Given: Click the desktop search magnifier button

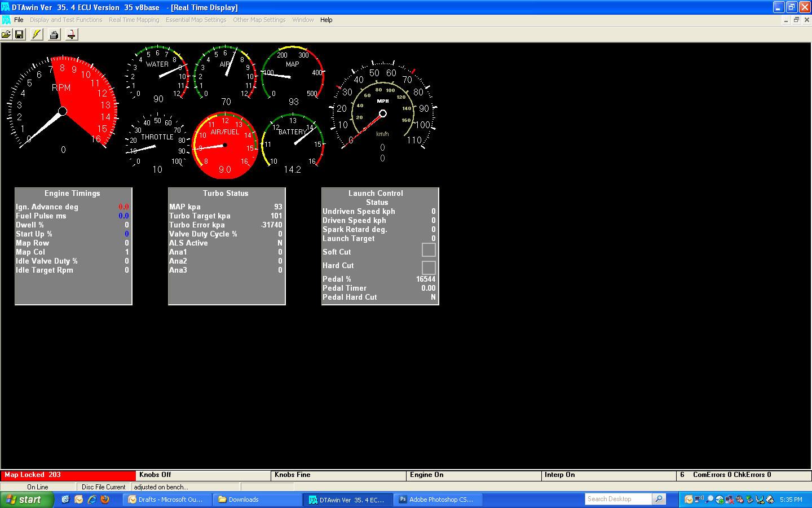Looking at the screenshot, I should 659,499.
